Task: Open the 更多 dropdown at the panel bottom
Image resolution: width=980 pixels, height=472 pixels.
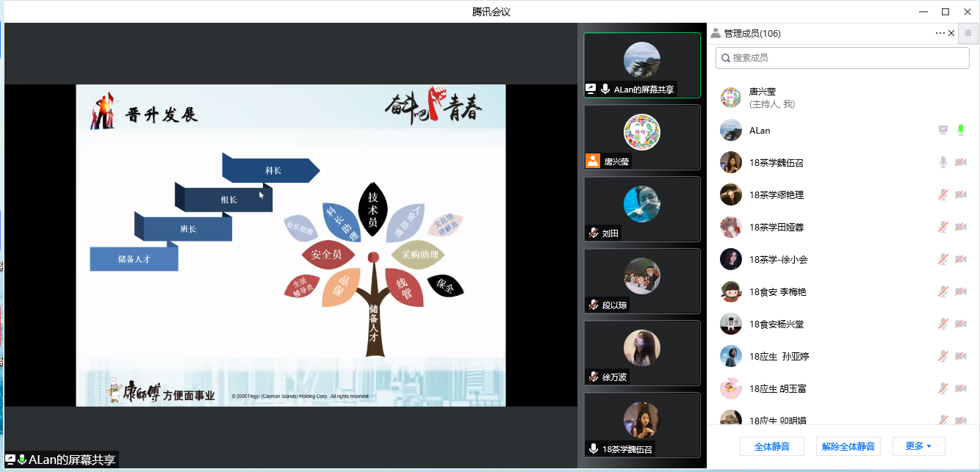Action: [918, 446]
